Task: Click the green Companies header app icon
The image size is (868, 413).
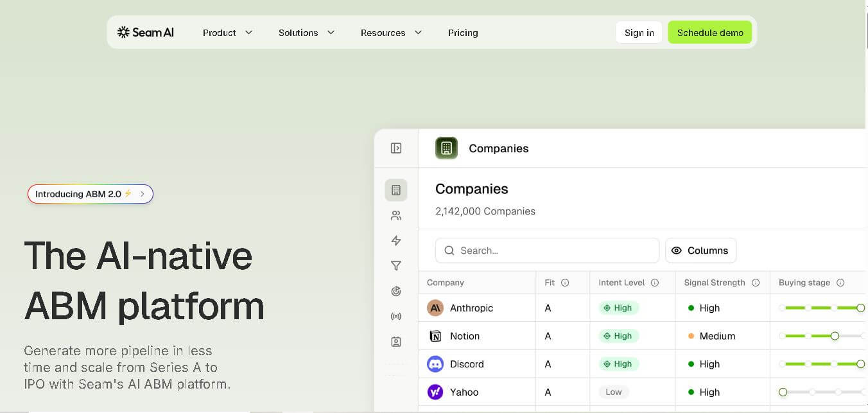Action: (447, 148)
